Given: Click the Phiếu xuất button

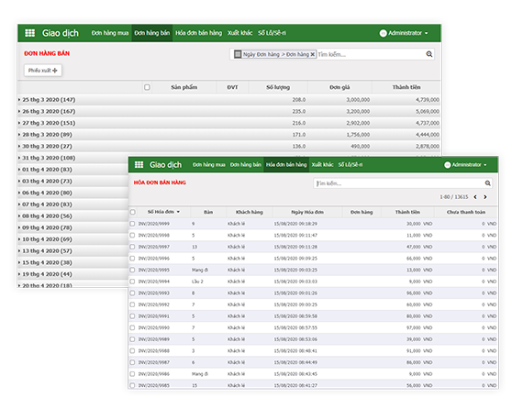Looking at the screenshot, I should tap(43, 71).
